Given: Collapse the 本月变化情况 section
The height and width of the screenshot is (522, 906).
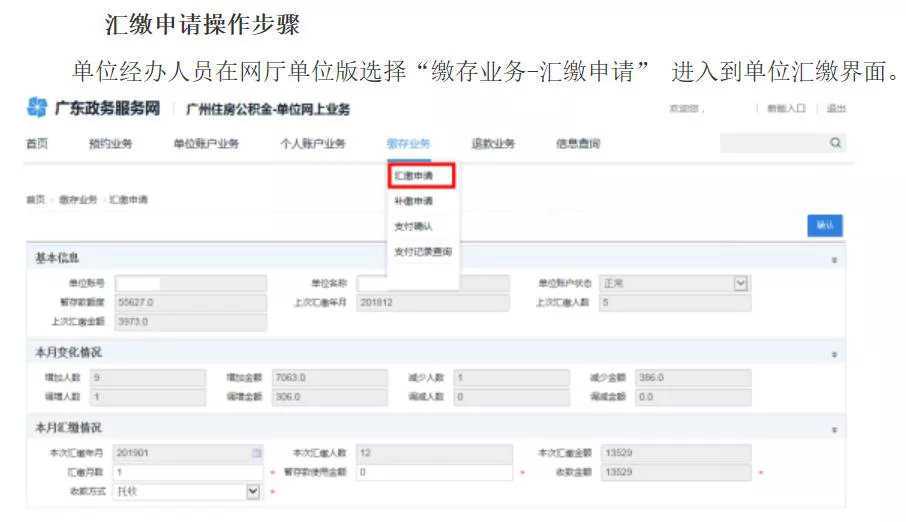Looking at the screenshot, I should click(x=834, y=354).
